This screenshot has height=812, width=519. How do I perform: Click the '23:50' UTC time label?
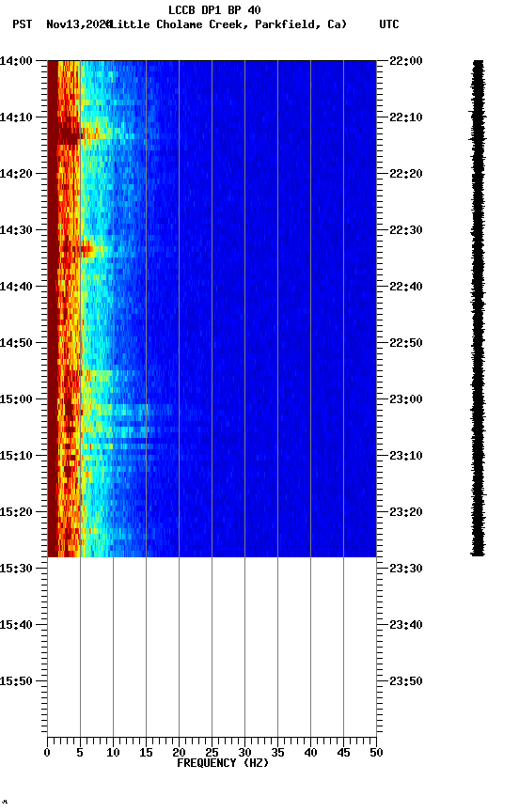[406, 682]
